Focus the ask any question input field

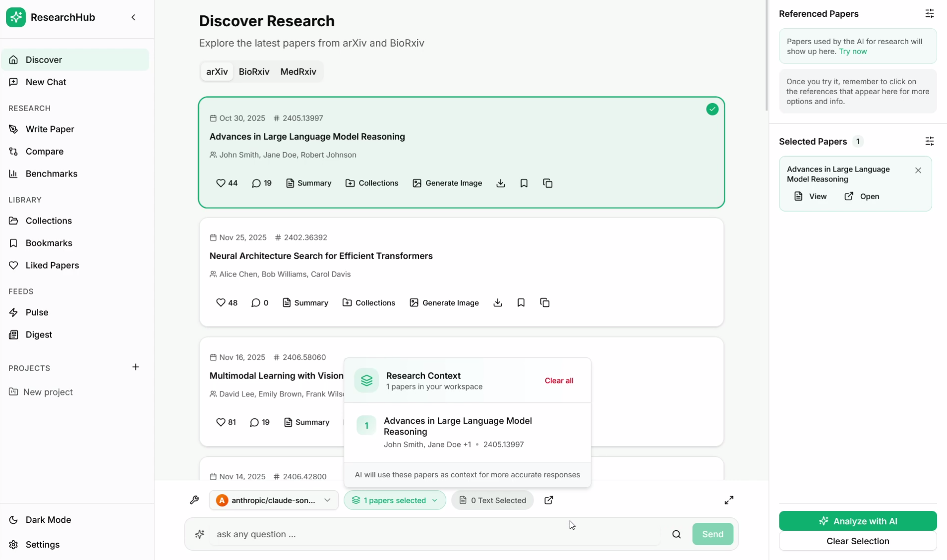click(x=436, y=534)
